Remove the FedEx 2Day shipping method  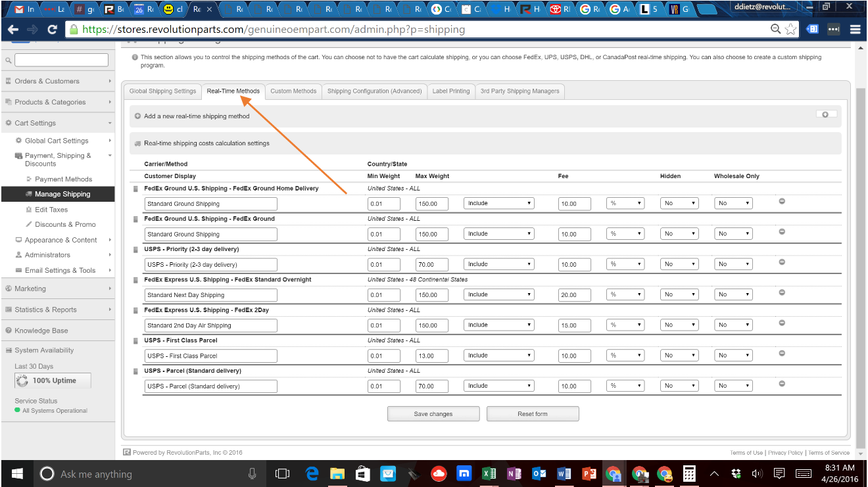coord(782,323)
